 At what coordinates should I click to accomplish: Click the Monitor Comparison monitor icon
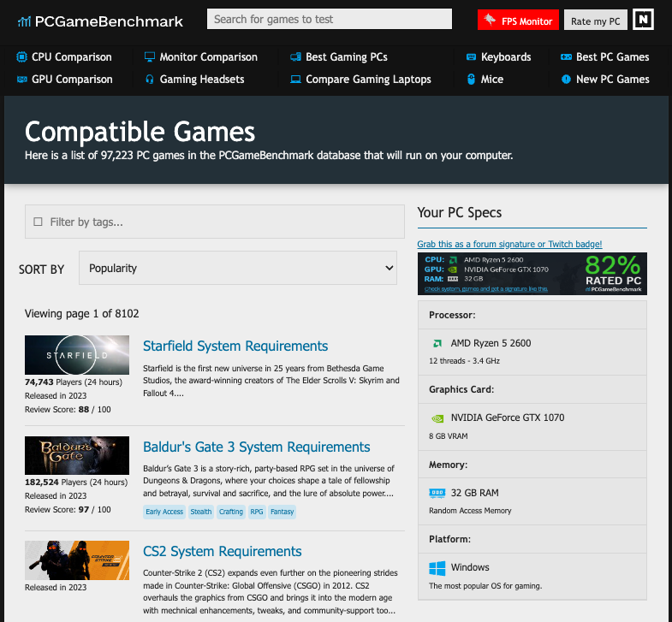point(150,57)
